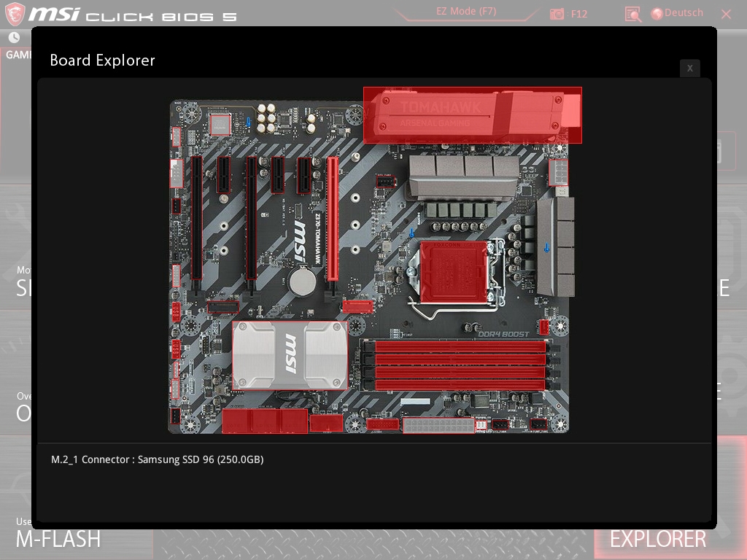Click the clock icon under MSI logo
This screenshot has height=560, width=747.
point(15,37)
